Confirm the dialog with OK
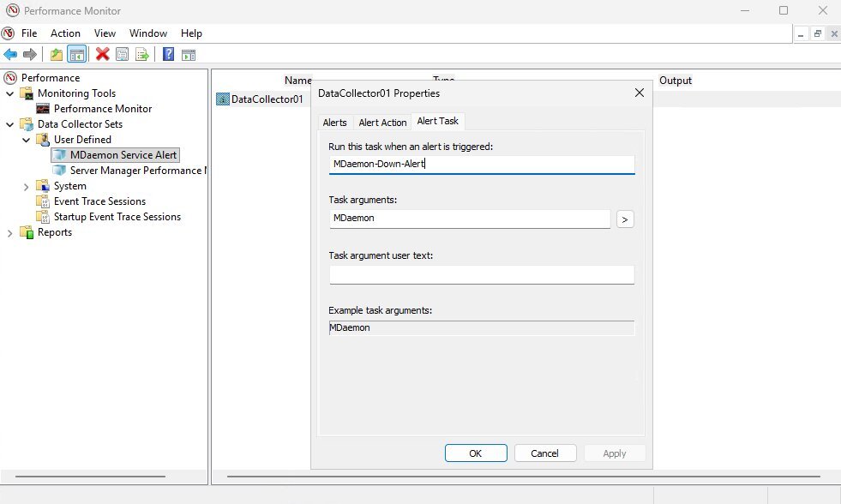The width and height of the screenshot is (841, 504). [x=476, y=453]
